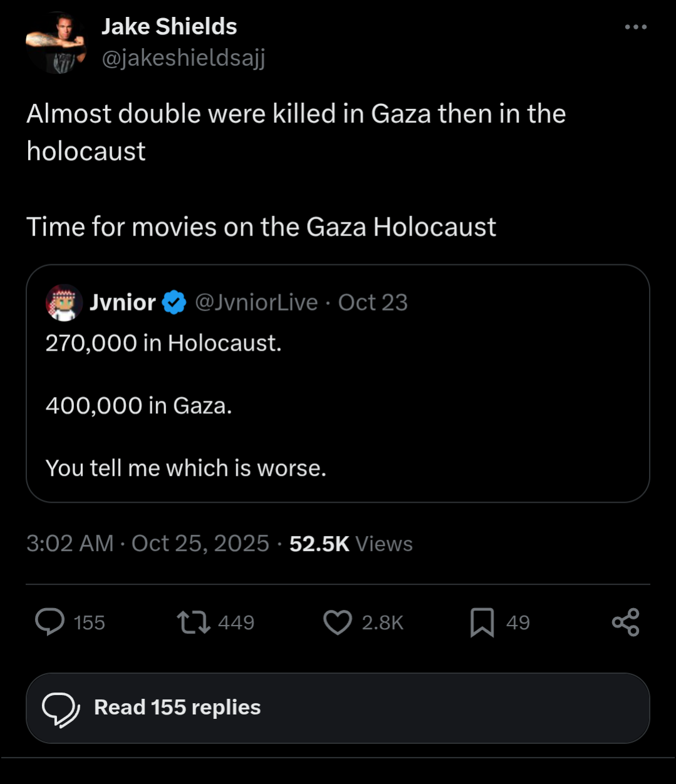Open the three-dot more options menu
The image size is (676, 784).
tap(635, 27)
